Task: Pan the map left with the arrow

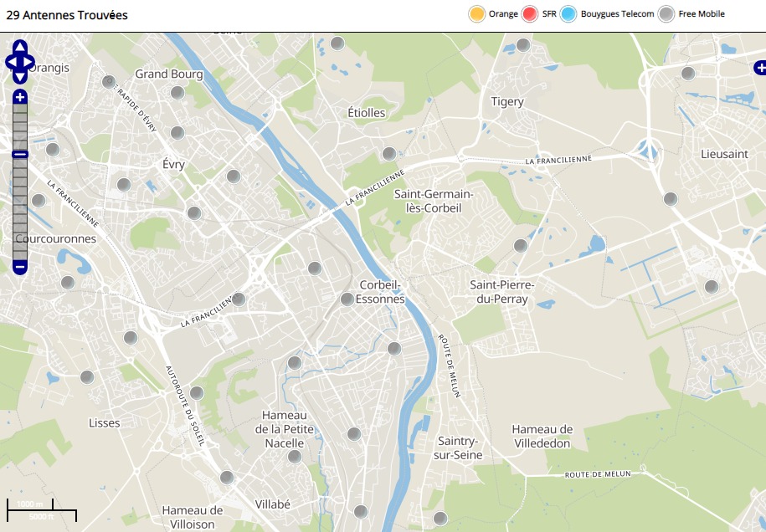Action: click(11, 62)
